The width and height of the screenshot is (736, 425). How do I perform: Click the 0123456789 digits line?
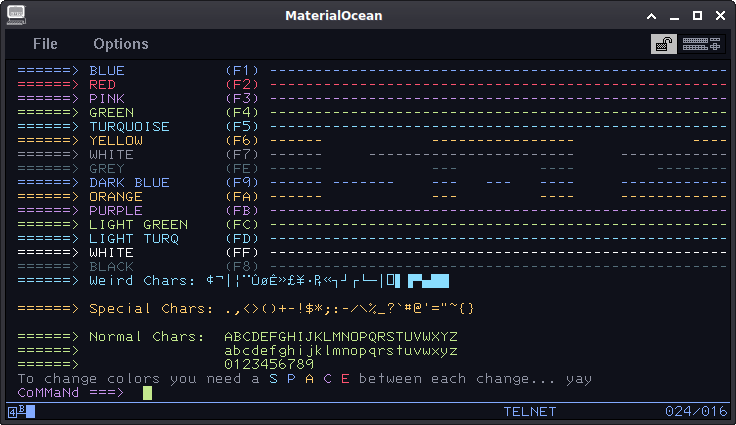(x=269, y=364)
